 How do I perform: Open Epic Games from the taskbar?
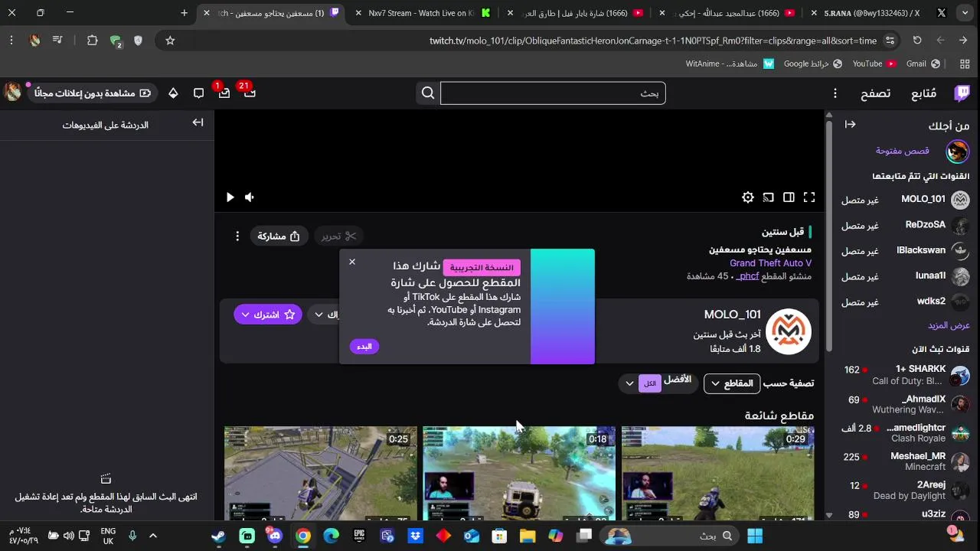pyautogui.click(x=358, y=536)
